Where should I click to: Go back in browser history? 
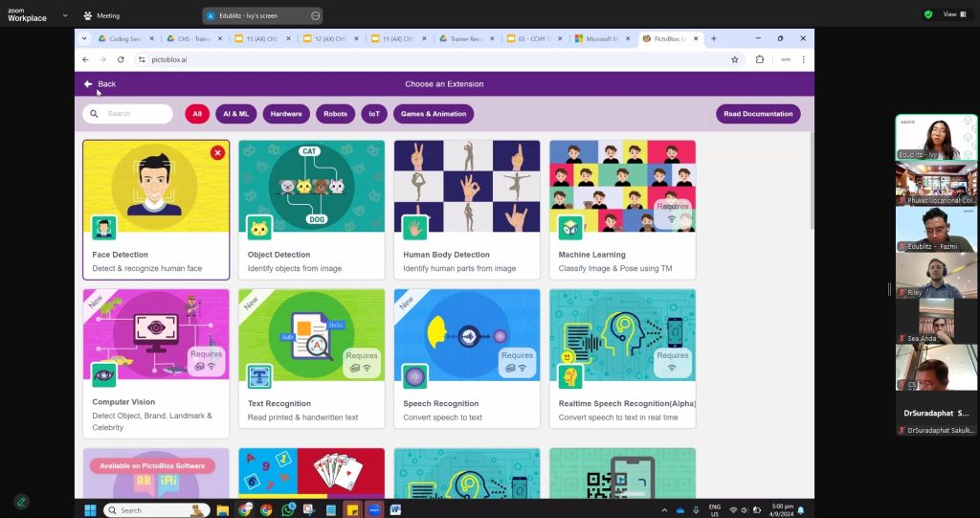tap(85, 59)
